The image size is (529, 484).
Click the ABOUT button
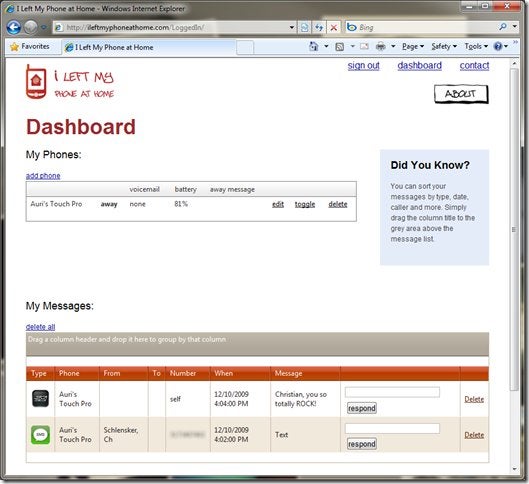pos(461,94)
